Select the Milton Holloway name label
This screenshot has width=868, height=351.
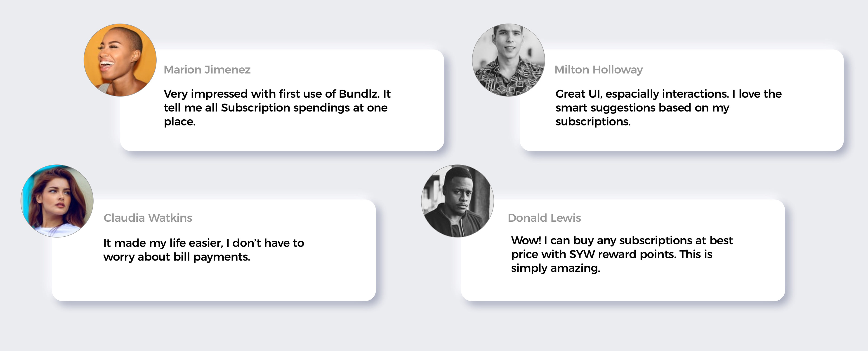point(599,70)
